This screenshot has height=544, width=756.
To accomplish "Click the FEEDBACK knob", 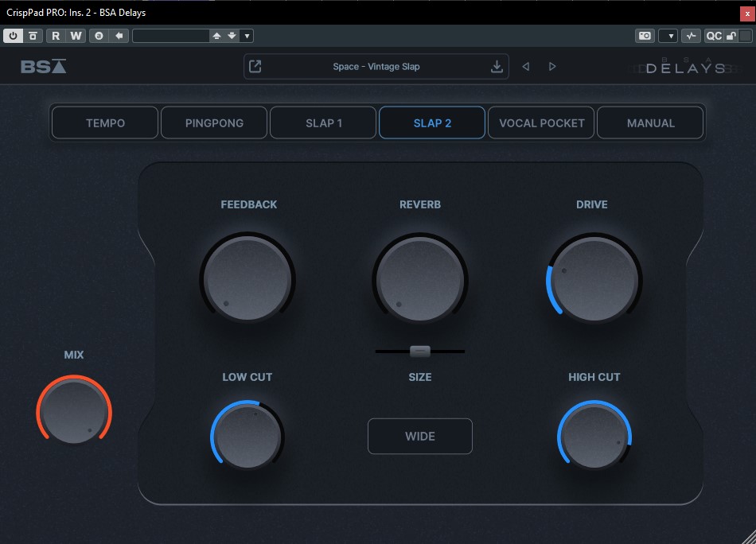I will pos(247,278).
